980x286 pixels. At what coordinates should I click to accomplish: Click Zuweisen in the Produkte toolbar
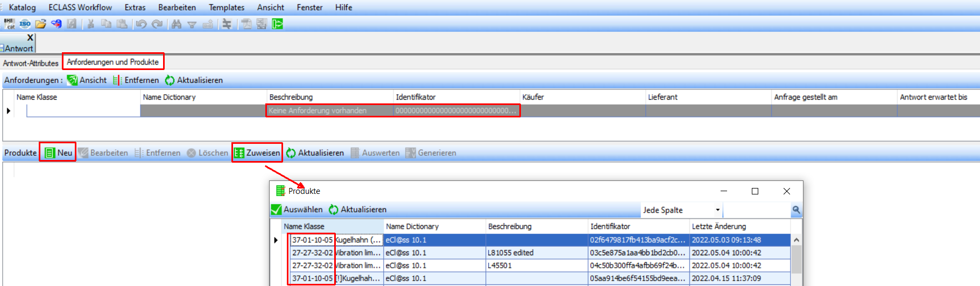[257, 153]
